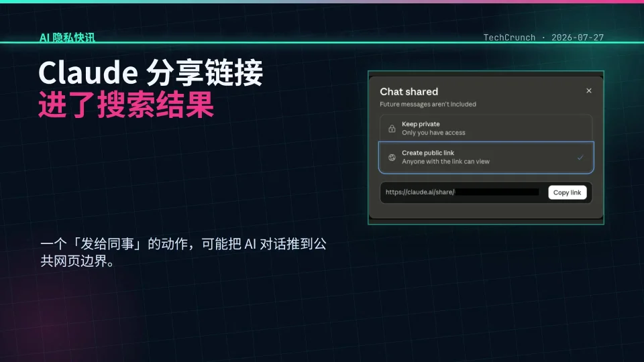Viewport: 644px width, 362px height.
Task: Click the lock icon beside Keep private
Action: click(x=392, y=129)
